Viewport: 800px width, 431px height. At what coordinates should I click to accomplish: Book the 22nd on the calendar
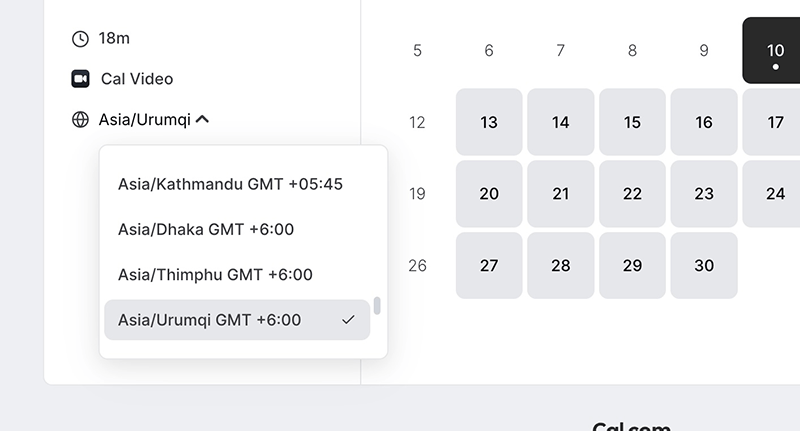(x=632, y=194)
